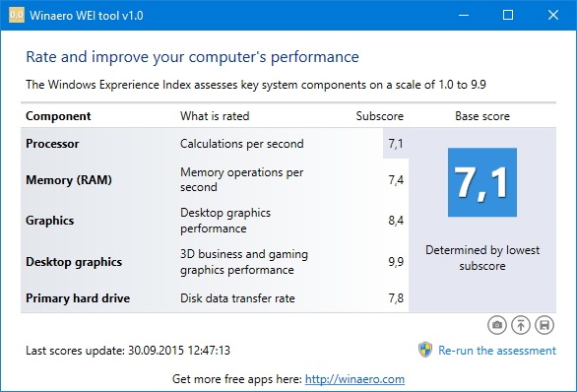Select the Memory (RAM) component row
Viewport: 577px width, 392px height.
coord(215,180)
